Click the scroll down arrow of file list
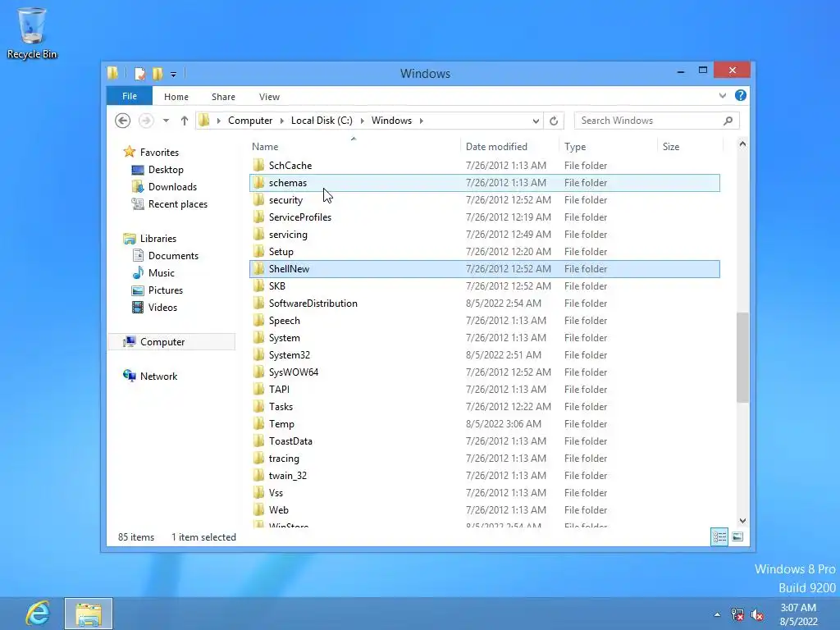The image size is (840, 630). (x=742, y=521)
